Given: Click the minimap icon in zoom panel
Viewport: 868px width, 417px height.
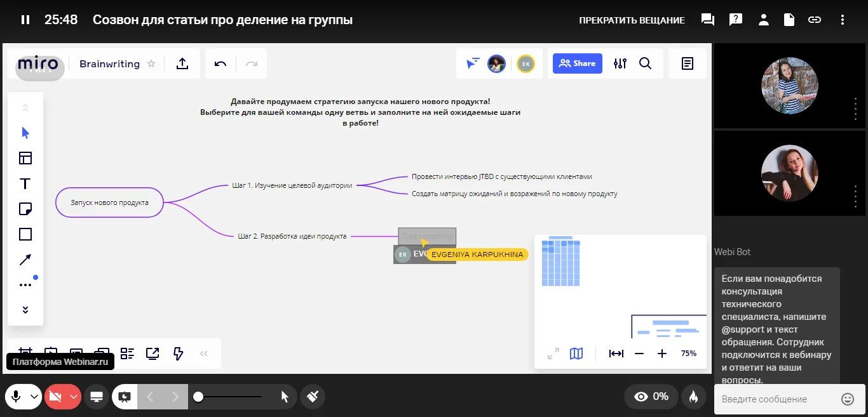Looking at the screenshot, I should pyautogui.click(x=576, y=354).
